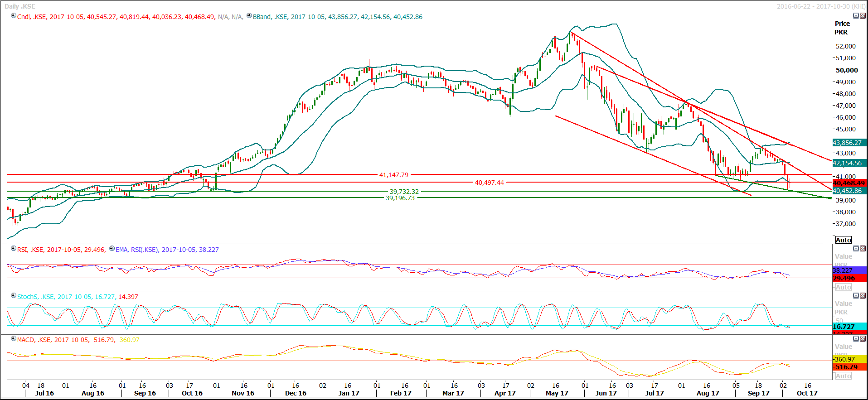Click the Price PKR axis title
This screenshot has height=400, width=868.
(842, 28)
